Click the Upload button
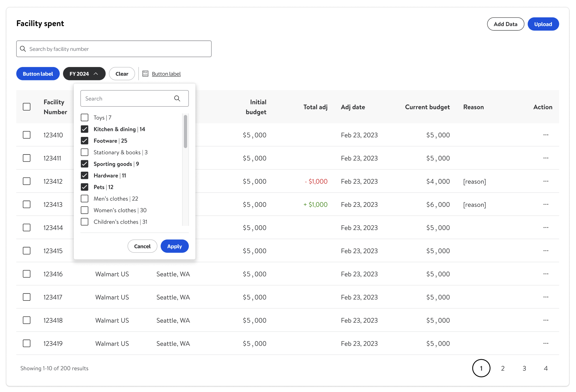Viewport: 576px width, 392px height. point(543,24)
